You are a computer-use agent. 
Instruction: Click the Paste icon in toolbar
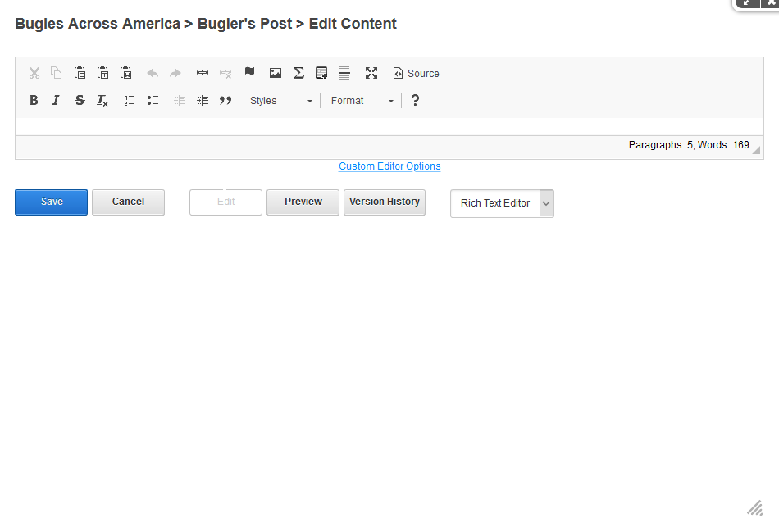coord(80,73)
